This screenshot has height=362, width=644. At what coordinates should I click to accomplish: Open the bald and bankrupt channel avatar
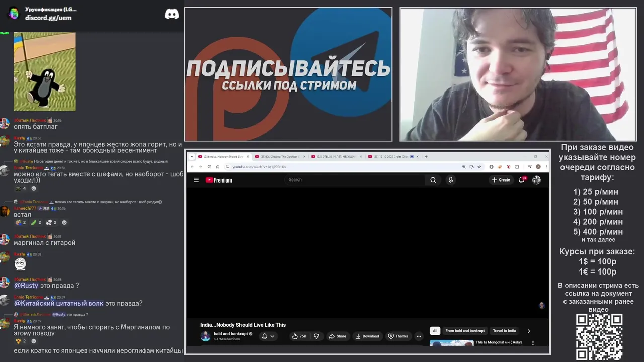205,336
